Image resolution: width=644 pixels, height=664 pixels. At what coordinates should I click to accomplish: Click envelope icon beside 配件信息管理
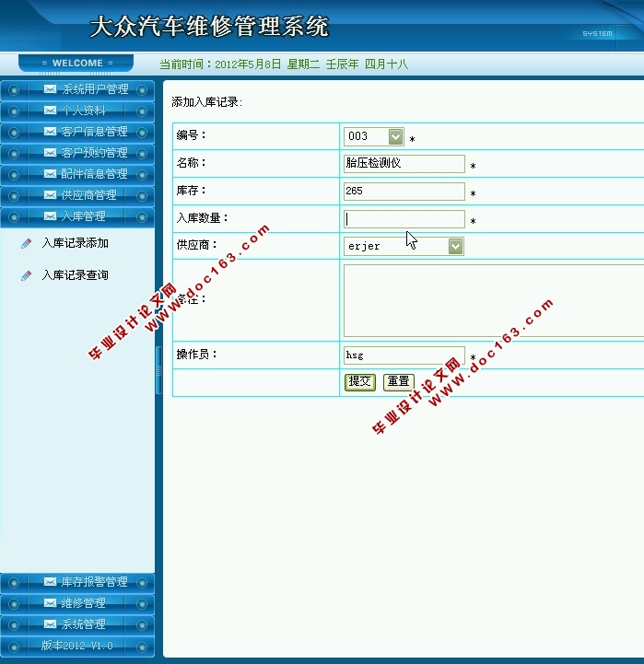coord(50,174)
